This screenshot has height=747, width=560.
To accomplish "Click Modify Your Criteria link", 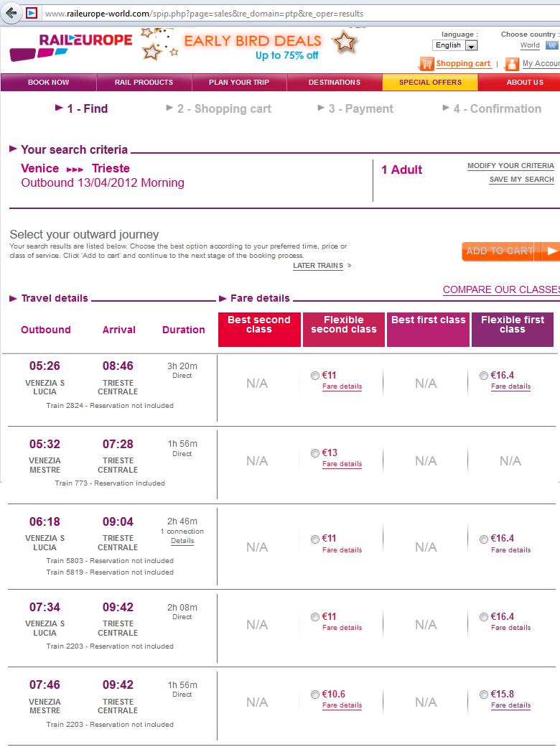I will (510, 166).
